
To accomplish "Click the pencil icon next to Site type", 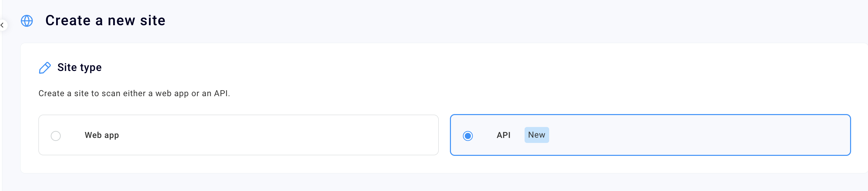I will (x=45, y=68).
